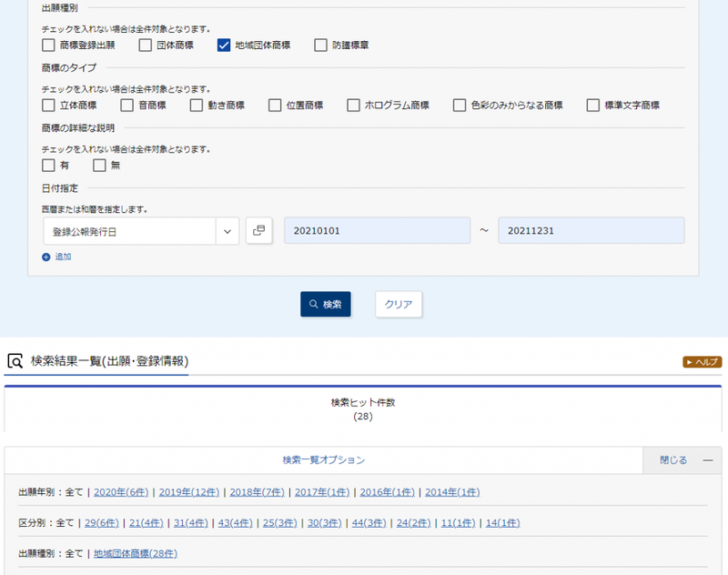
Task: Open the 登録公報発行日 date type dropdown
Action: click(141, 231)
